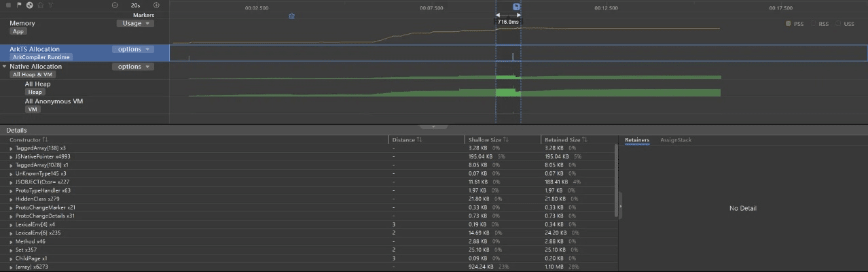Click the flag marker icon in toolbar
868x272 pixels.
coord(20,5)
